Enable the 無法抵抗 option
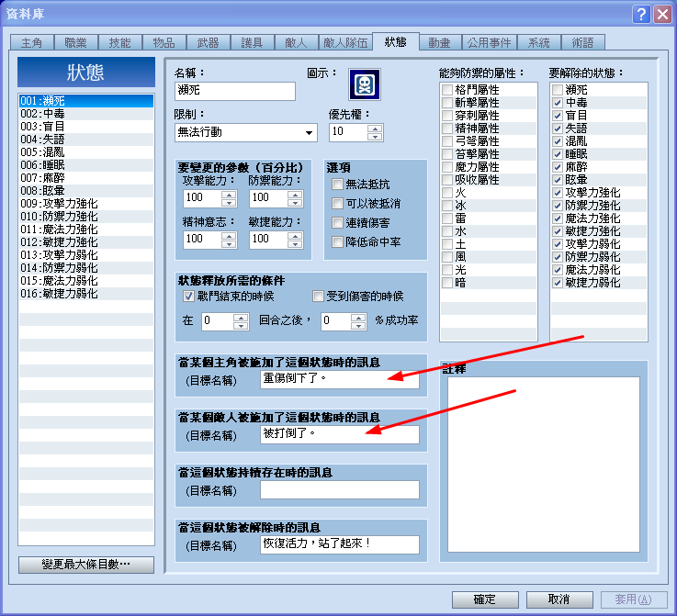Viewport: 677px width, 616px height. (x=337, y=185)
